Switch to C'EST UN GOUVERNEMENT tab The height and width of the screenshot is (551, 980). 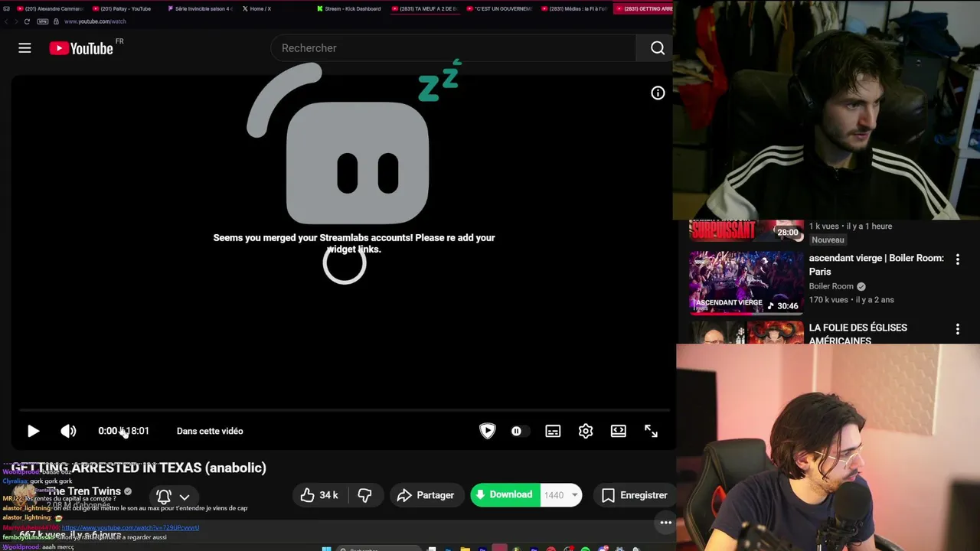(x=498, y=8)
